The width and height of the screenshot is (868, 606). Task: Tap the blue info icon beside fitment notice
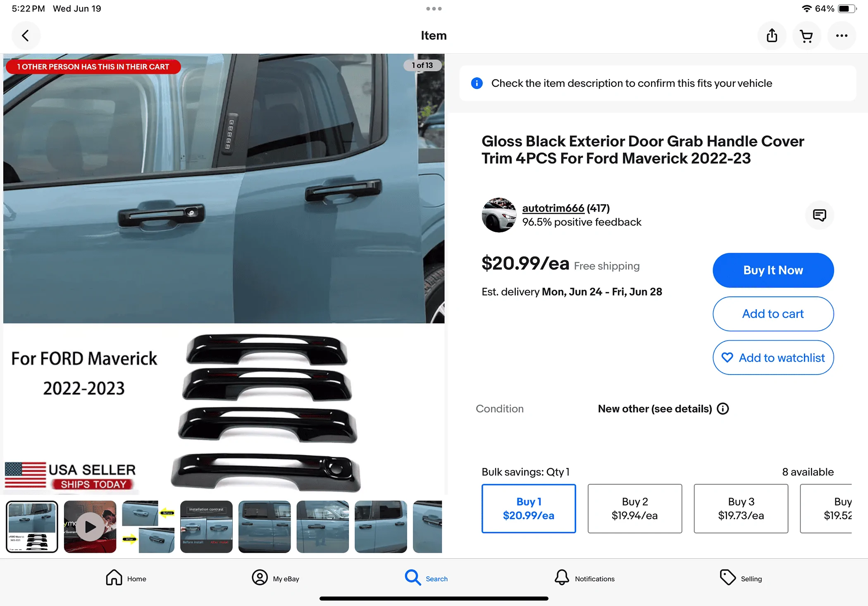pyautogui.click(x=477, y=83)
